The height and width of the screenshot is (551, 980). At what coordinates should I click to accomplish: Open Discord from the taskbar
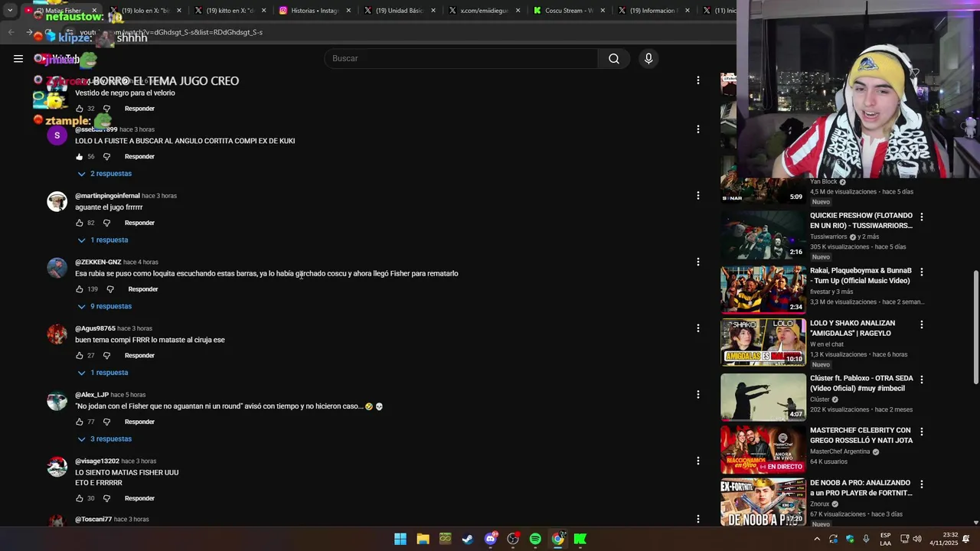pyautogui.click(x=491, y=539)
